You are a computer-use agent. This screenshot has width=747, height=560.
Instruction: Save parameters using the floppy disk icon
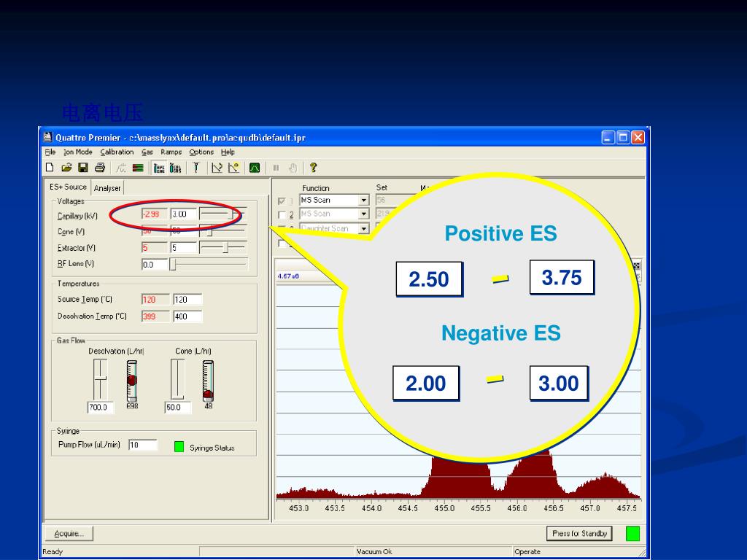click(83, 168)
